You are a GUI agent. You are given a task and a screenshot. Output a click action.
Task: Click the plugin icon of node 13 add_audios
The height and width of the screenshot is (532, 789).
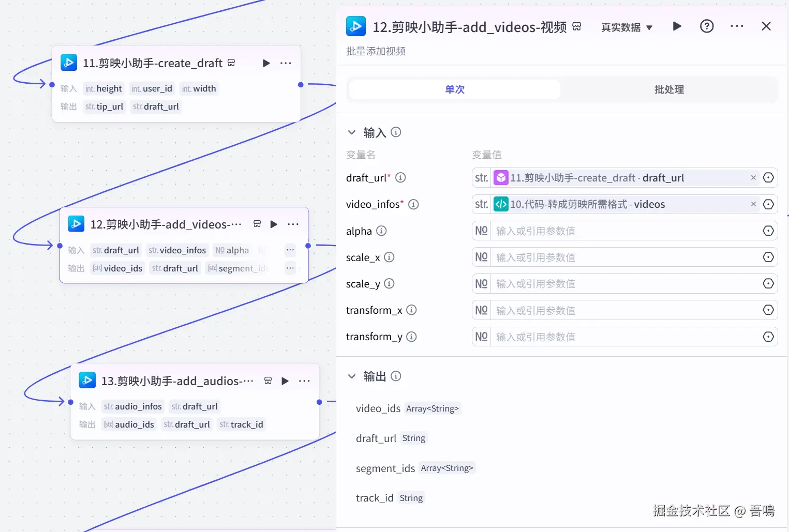(x=87, y=381)
